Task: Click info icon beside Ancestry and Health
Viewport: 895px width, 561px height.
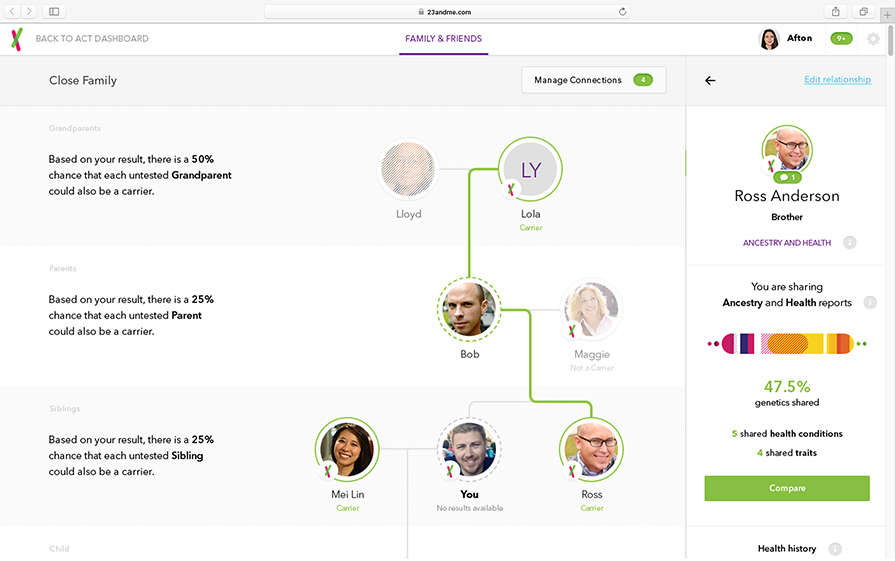Action: 850,243
